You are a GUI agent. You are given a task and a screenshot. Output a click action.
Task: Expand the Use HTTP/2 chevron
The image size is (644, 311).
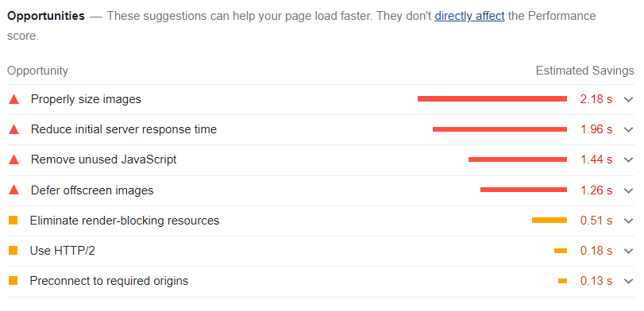click(x=628, y=251)
